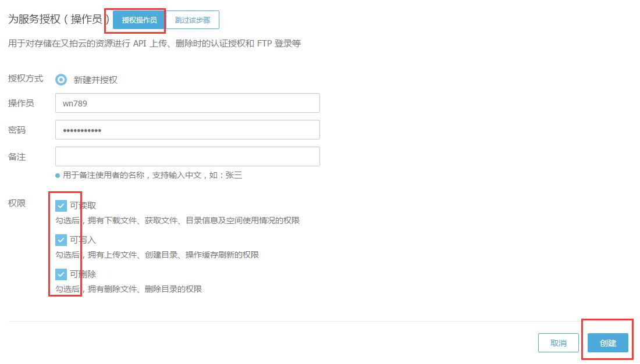640x364 pixels.
Task: Click the 可写入 description about 上传文件
Action: (157, 255)
